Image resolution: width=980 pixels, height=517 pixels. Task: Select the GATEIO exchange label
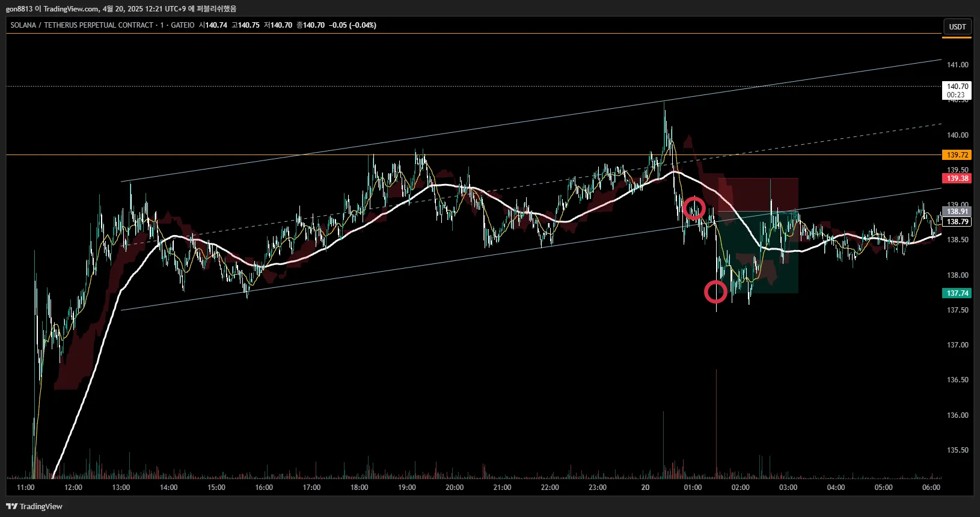pyautogui.click(x=183, y=25)
